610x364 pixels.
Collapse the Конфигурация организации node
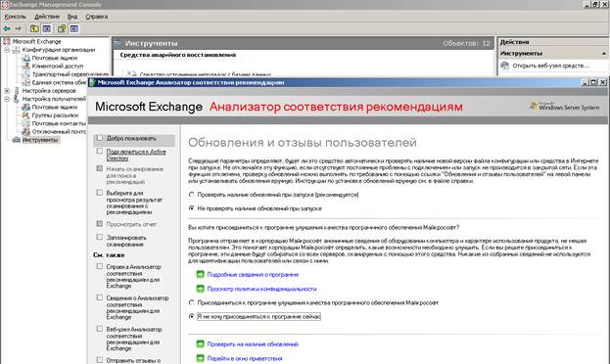(x=7, y=50)
